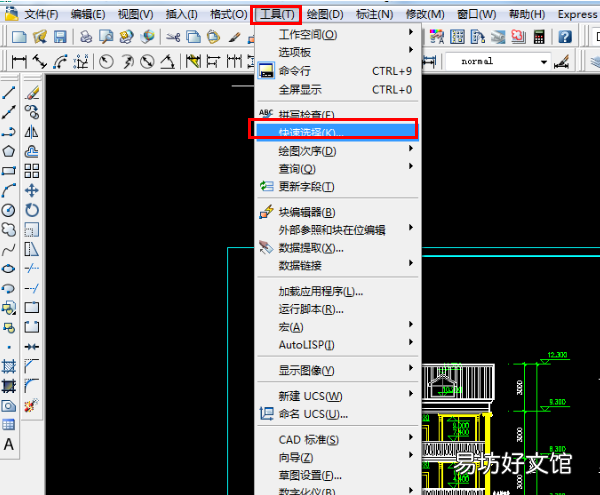Select the Linear dimension tool
The image size is (600, 495).
(19, 61)
